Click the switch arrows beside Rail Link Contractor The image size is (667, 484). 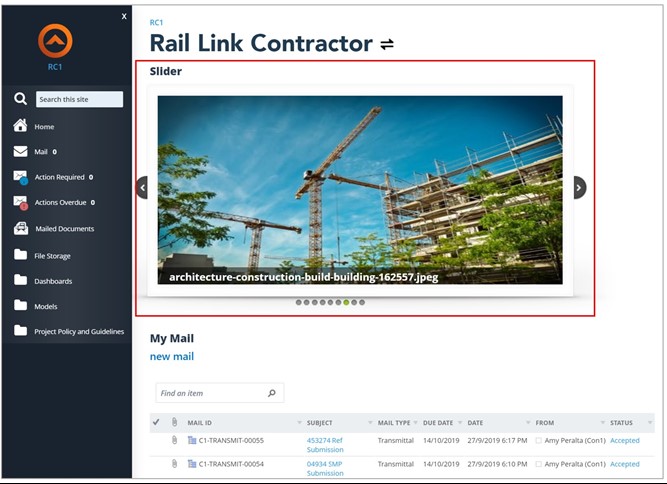coord(387,44)
